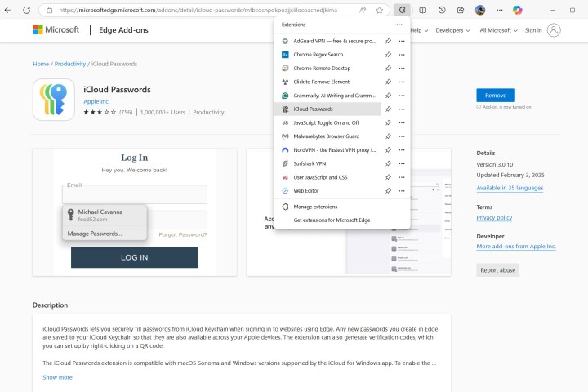The height and width of the screenshot is (392, 588).
Task: Click the blue Remove button
Action: pos(495,95)
